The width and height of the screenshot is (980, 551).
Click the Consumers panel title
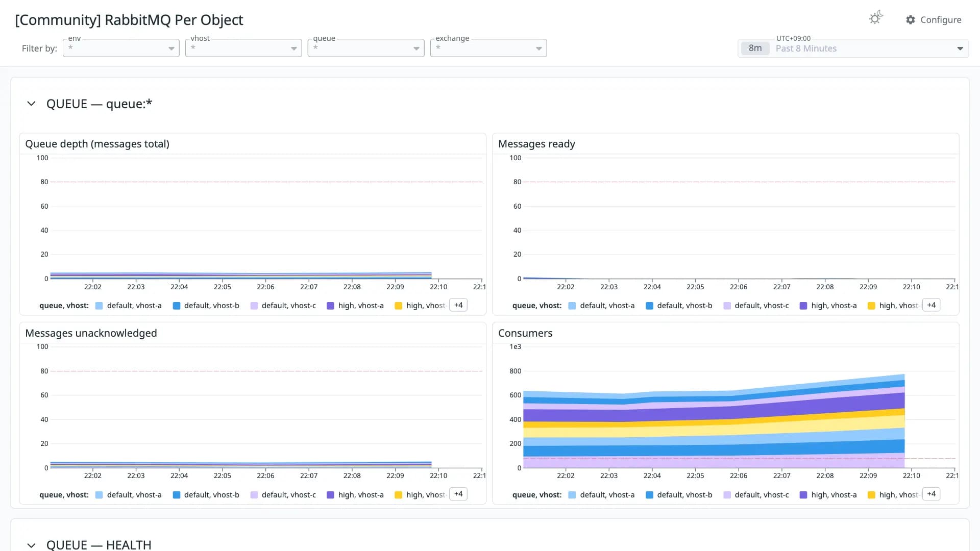(525, 333)
